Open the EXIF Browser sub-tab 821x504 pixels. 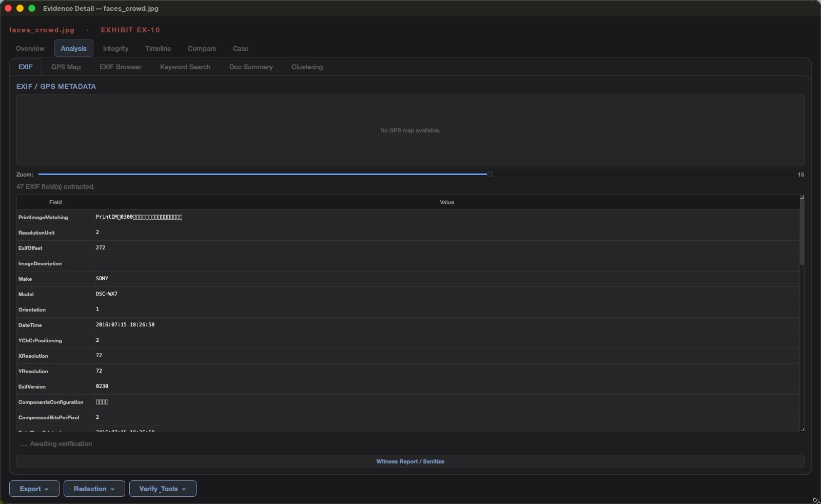120,67
